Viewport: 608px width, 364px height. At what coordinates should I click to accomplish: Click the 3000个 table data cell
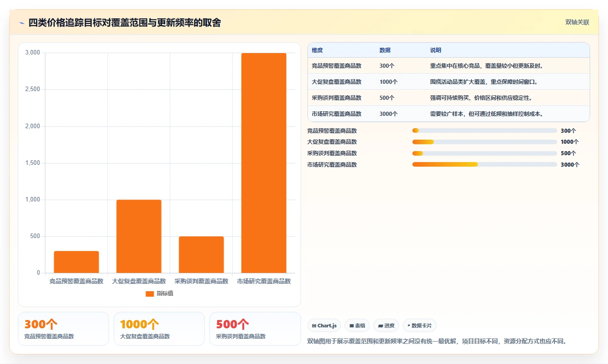pyautogui.click(x=389, y=114)
